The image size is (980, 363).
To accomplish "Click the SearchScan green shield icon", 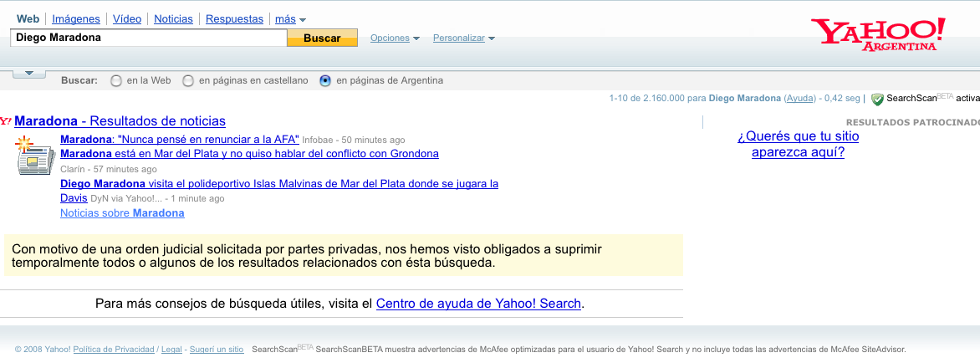I will 877,99.
